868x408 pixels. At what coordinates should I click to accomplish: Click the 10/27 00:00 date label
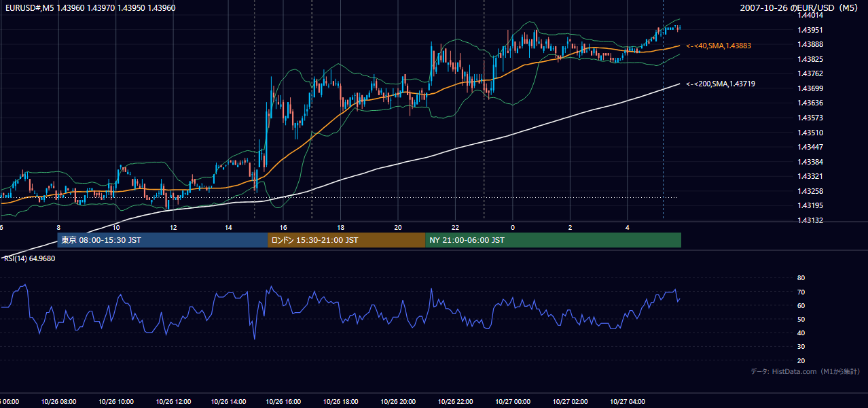click(513, 402)
